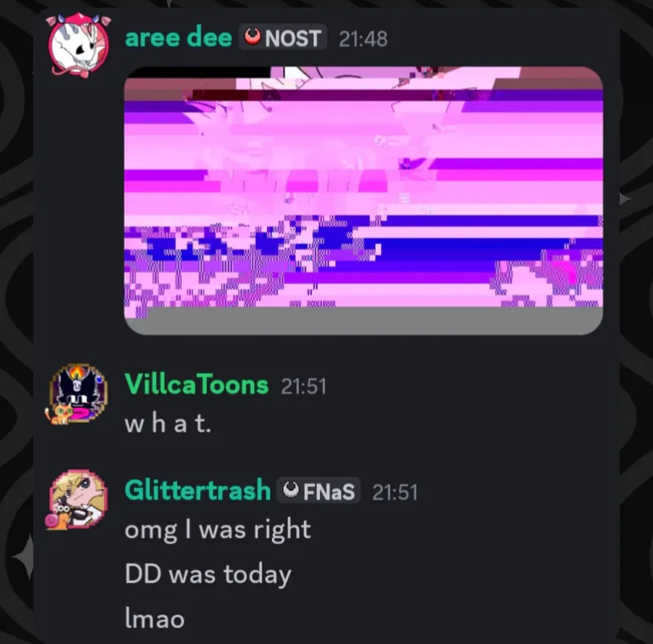Open VillcaToons' profile avatar
The height and width of the screenshot is (644, 653).
pos(78,394)
